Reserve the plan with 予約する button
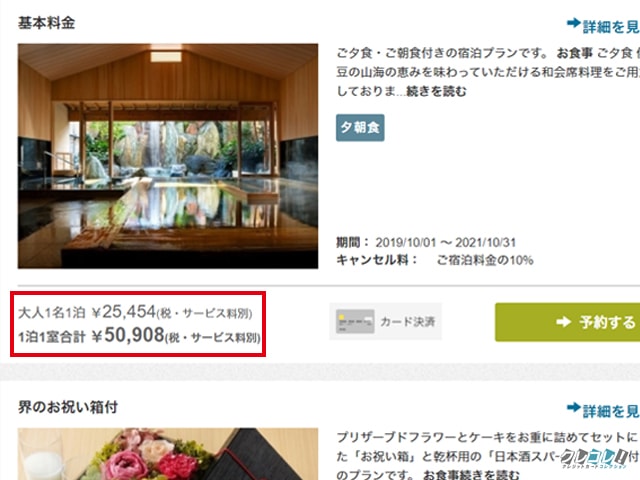This screenshot has height=480, width=640. tap(567, 322)
